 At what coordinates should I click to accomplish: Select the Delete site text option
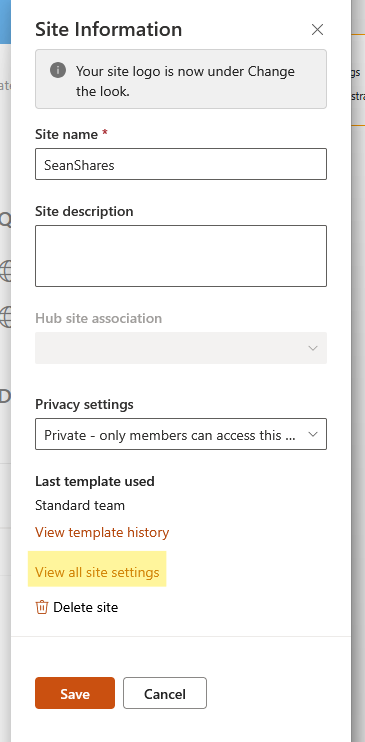pos(86,607)
